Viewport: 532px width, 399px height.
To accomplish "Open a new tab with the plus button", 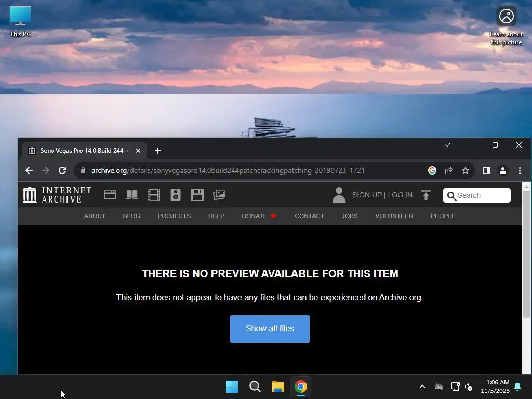I will (158, 151).
